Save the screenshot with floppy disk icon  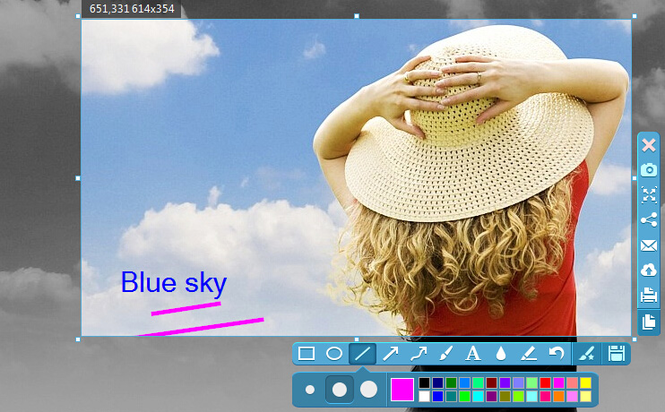[x=616, y=353]
